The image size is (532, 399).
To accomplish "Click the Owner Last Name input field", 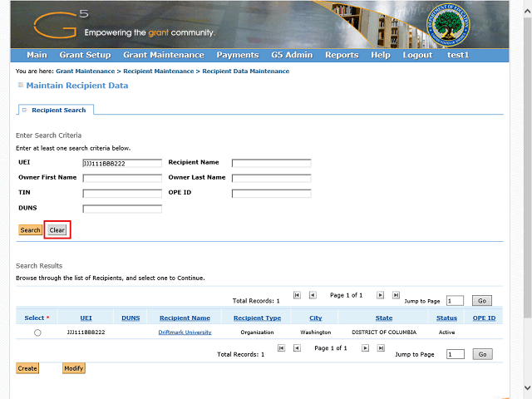I will [x=272, y=178].
